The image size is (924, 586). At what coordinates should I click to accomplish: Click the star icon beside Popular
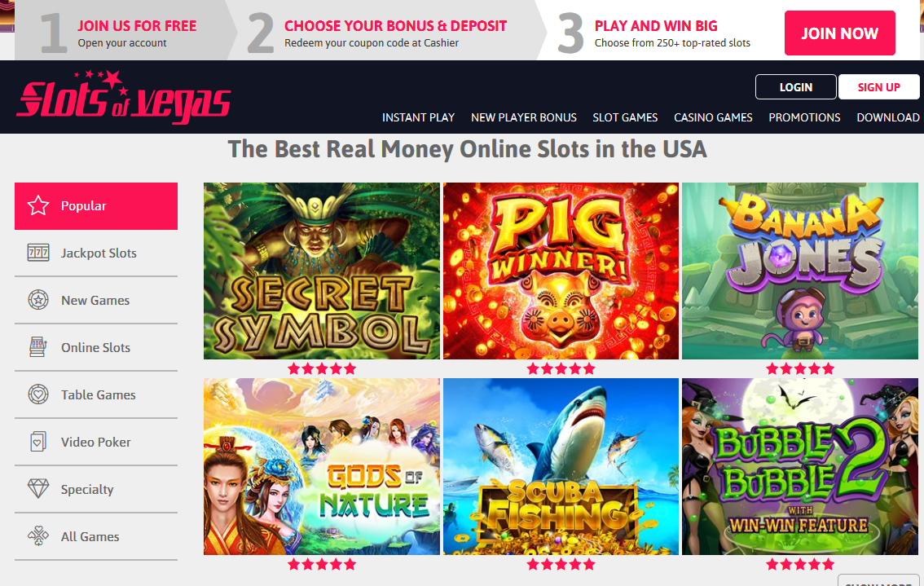(x=38, y=205)
